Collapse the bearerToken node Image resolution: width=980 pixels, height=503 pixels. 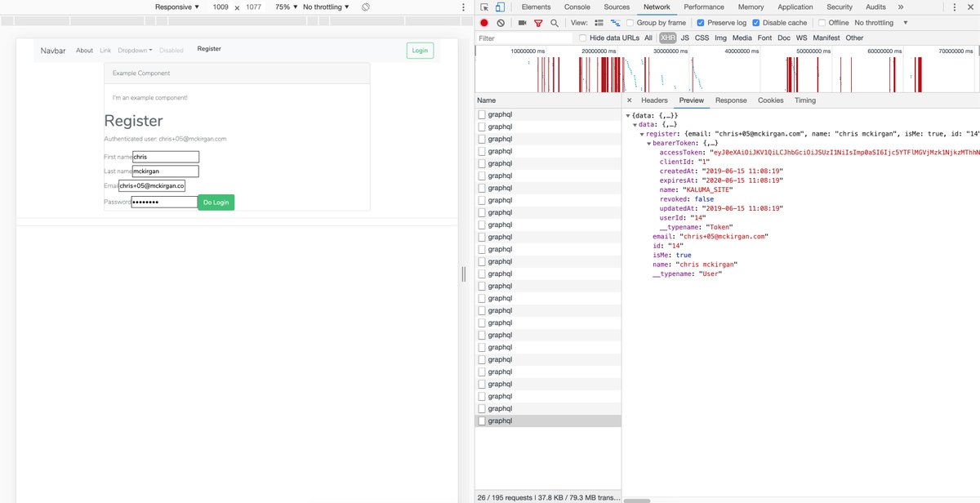pos(648,142)
